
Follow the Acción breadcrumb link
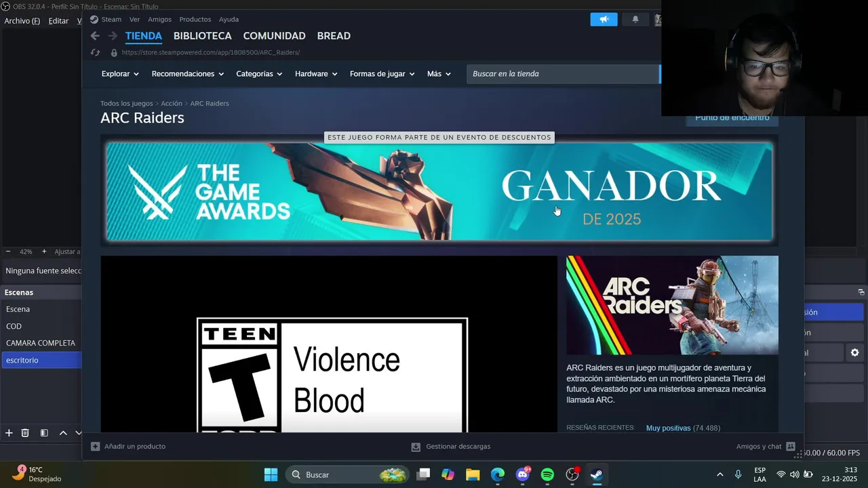pyautogui.click(x=172, y=104)
